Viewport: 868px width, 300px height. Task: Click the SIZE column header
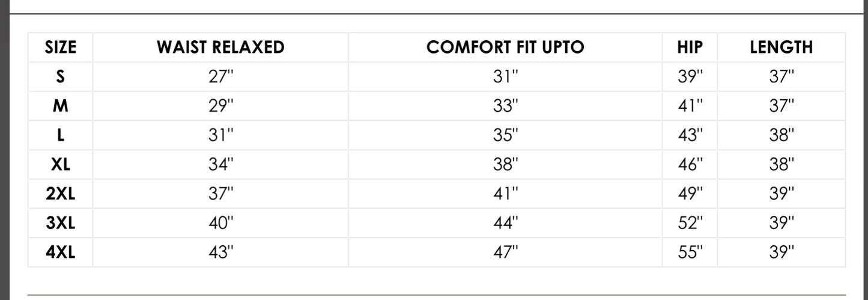(x=61, y=47)
